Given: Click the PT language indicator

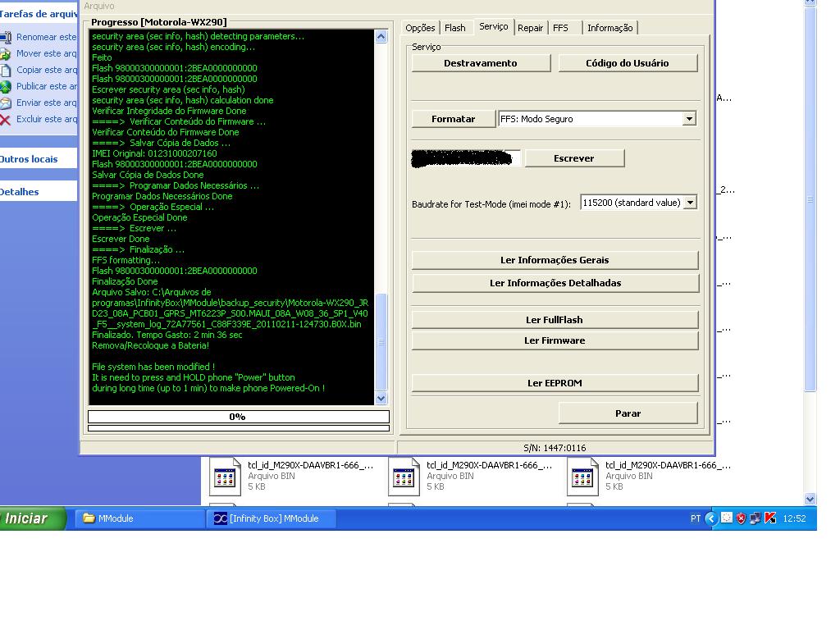Looking at the screenshot, I should [696, 518].
